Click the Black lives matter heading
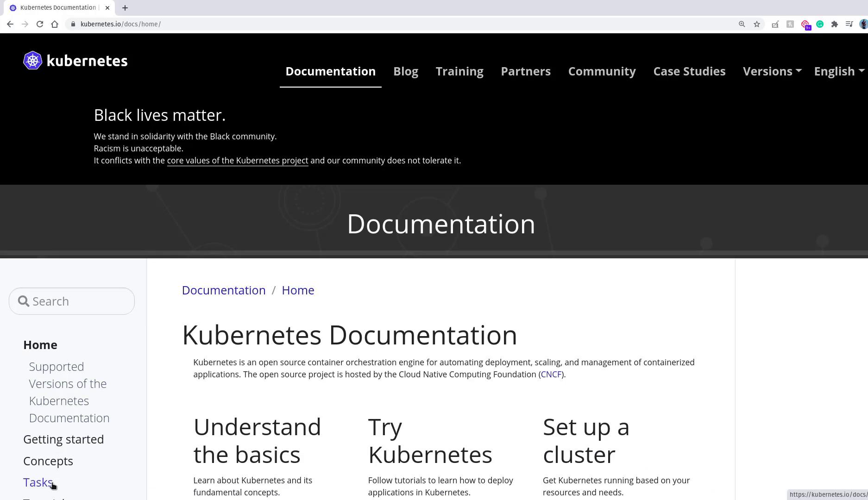 click(x=160, y=115)
